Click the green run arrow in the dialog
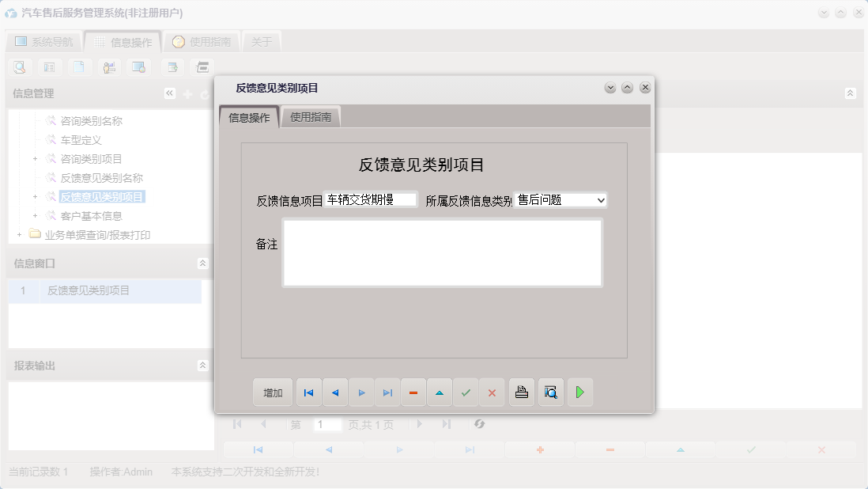 click(579, 392)
